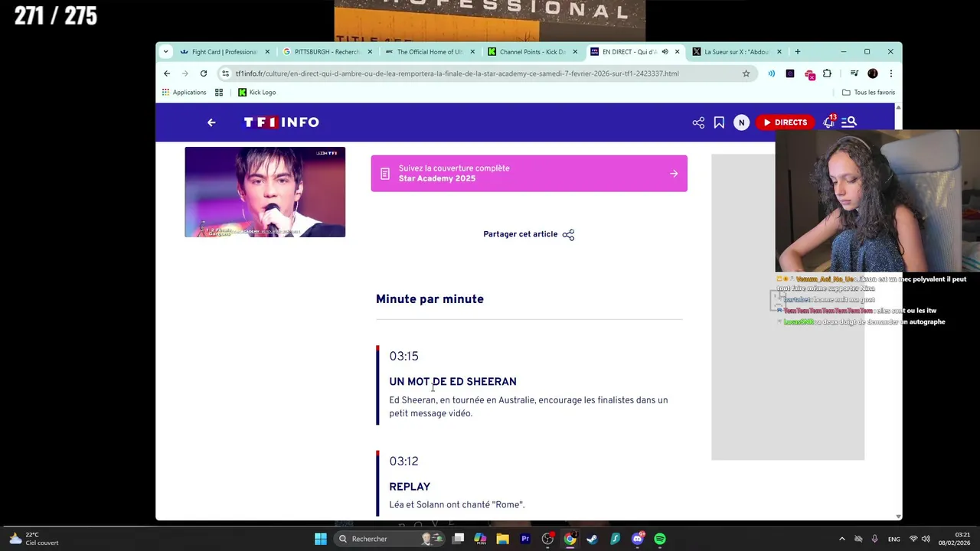Viewport: 980px width, 551px height.
Task: Open the N user account avatar
Action: pyautogui.click(x=741, y=122)
